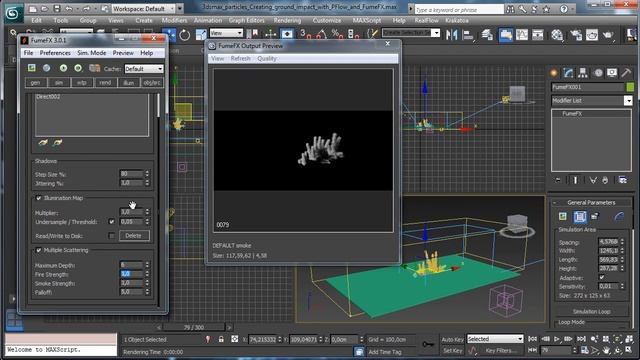Switch to the rend tab in FumeFX
Viewport: 640px width, 360px height.
[105, 82]
